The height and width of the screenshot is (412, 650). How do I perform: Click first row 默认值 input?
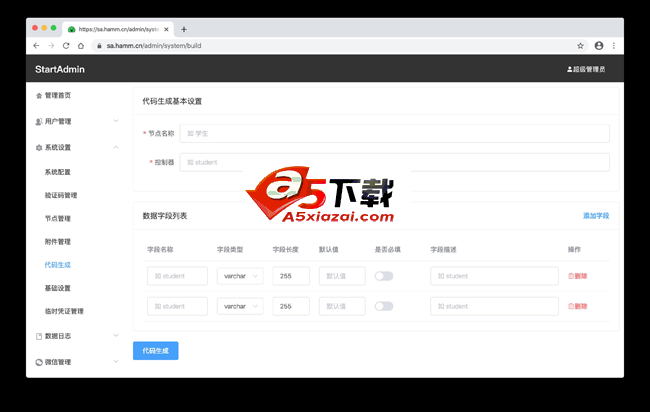[x=342, y=276]
